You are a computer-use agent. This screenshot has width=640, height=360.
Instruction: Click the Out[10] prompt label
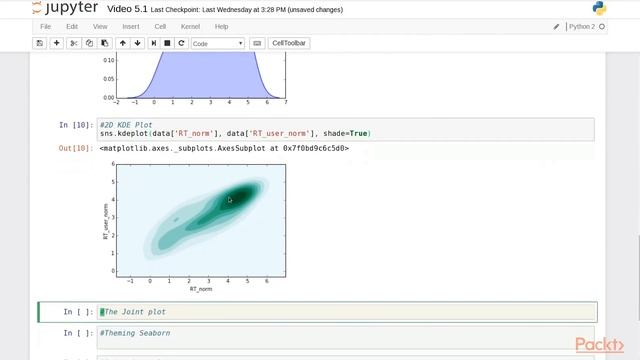[x=76, y=148]
